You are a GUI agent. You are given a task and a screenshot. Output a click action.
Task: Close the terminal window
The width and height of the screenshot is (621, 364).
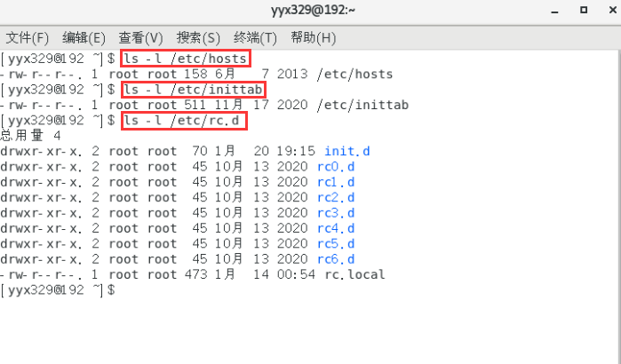[612, 10]
